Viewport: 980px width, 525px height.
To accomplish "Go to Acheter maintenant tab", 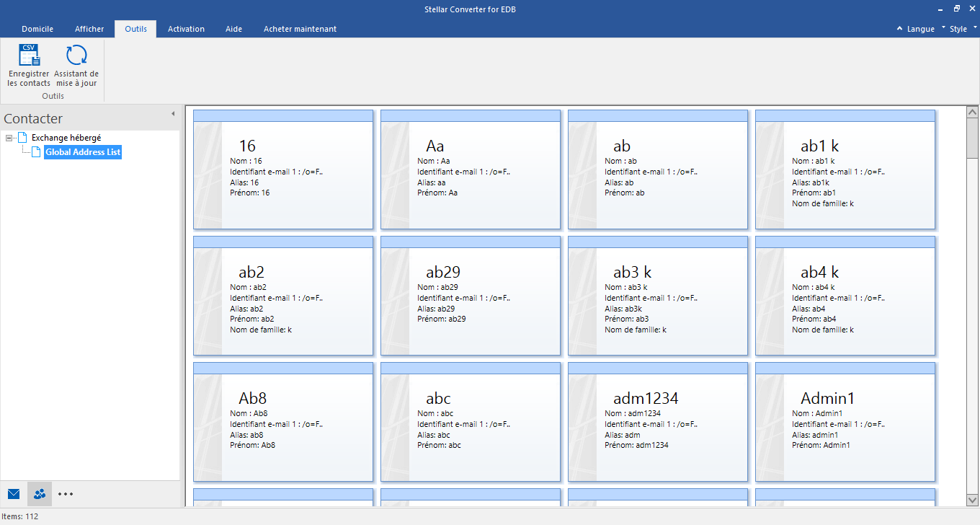I will pos(300,29).
